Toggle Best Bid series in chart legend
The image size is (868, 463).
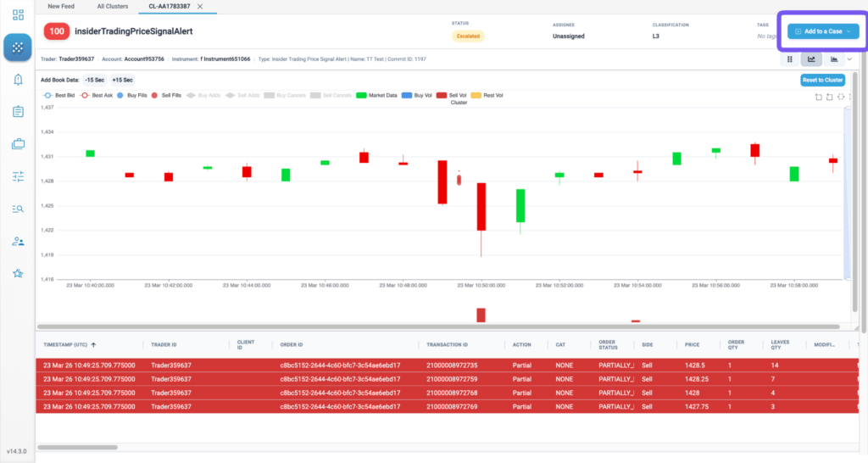pos(58,95)
